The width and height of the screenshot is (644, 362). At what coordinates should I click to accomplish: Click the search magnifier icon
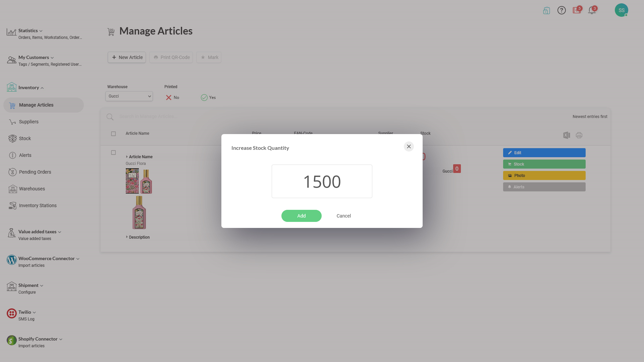coord(110,117)
